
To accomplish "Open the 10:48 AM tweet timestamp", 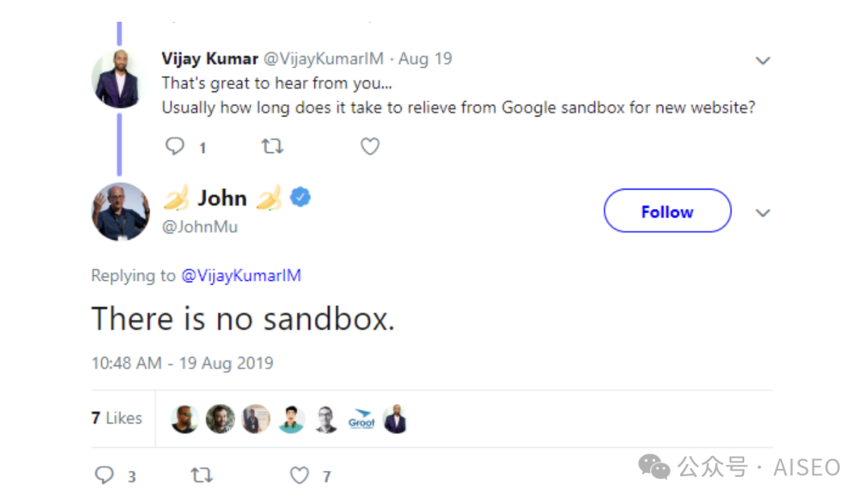I will [x=182, y=363].
